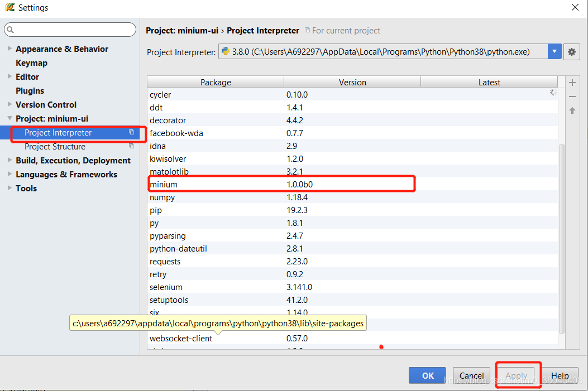The height and width of the screenshot is (391, 588).
Task: Open the Plugins settings page
Action: (30, 90)
